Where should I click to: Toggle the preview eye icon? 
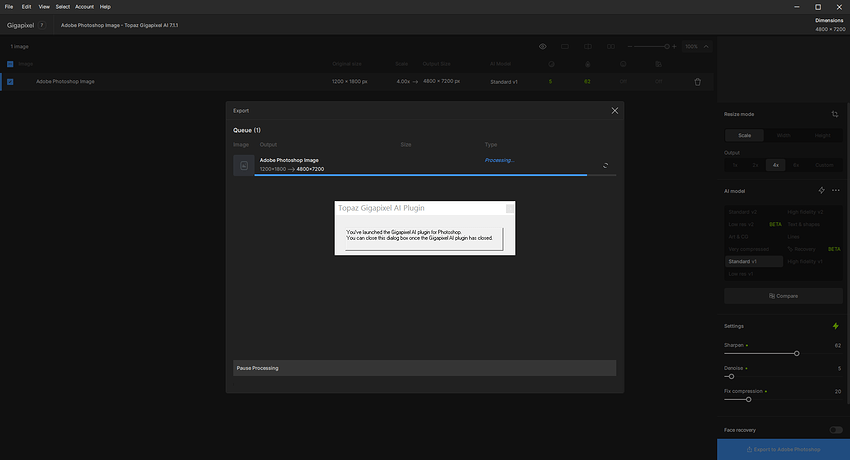(x=543, y=47)
